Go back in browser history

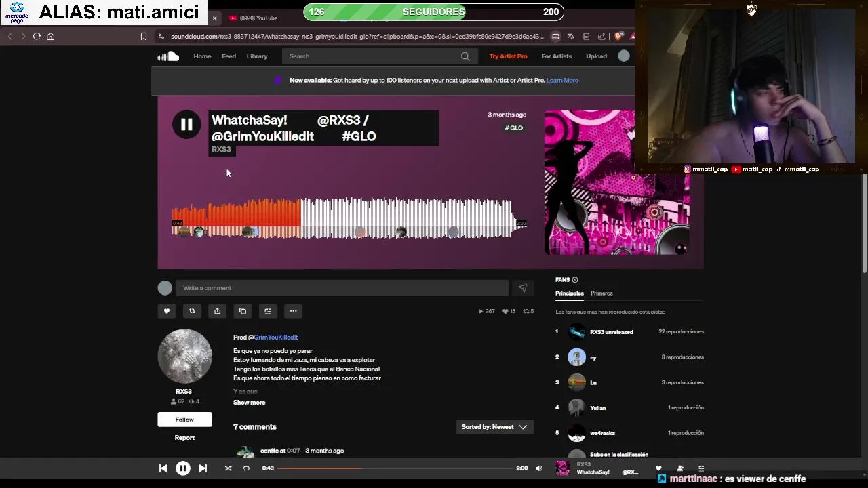9,37
